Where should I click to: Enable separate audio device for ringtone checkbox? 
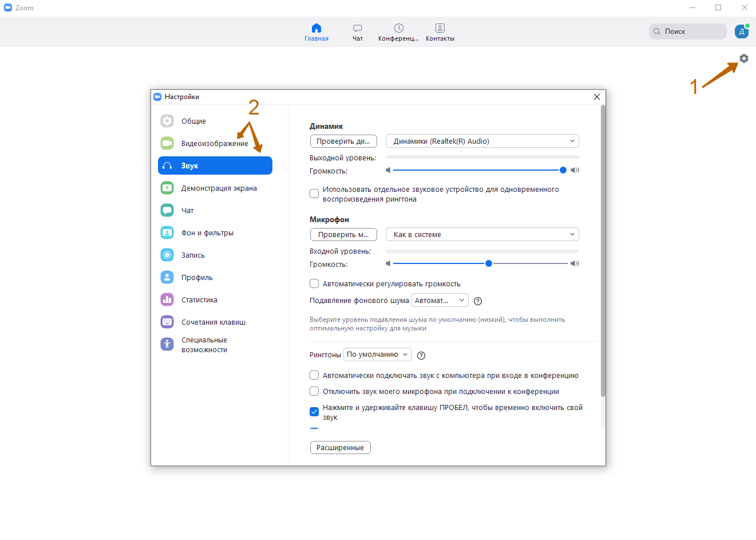tap(314, 194)
